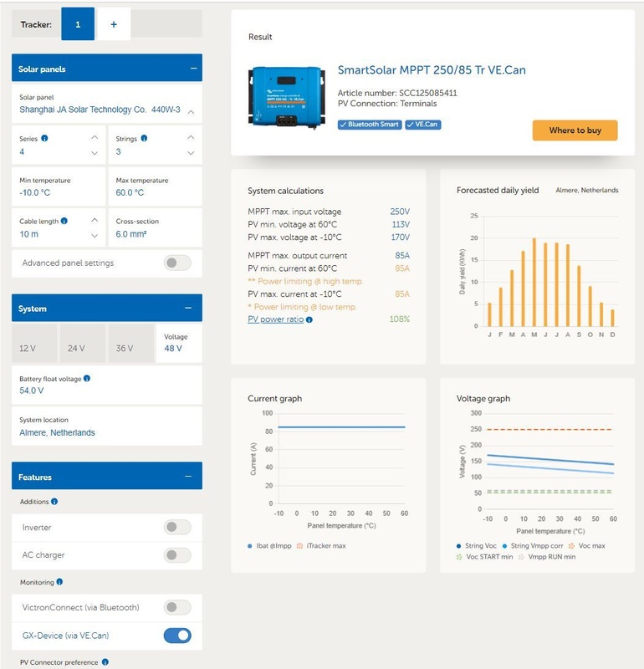
Task: Enable Advanced panel settings toggle
Action: click(x=177, y=263)
